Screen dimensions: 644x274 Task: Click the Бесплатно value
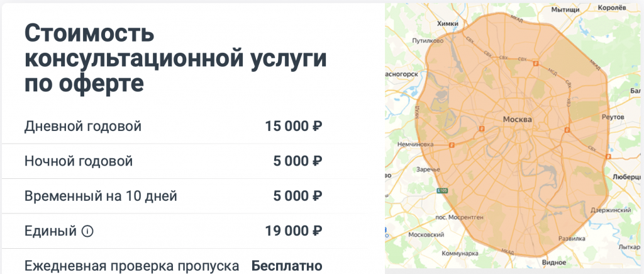[287, 265]
